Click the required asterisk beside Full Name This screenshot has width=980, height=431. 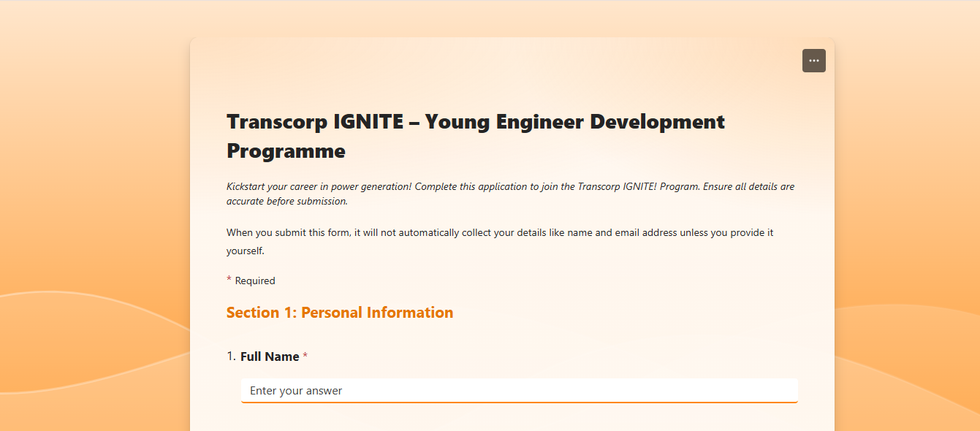click(304, 356)
